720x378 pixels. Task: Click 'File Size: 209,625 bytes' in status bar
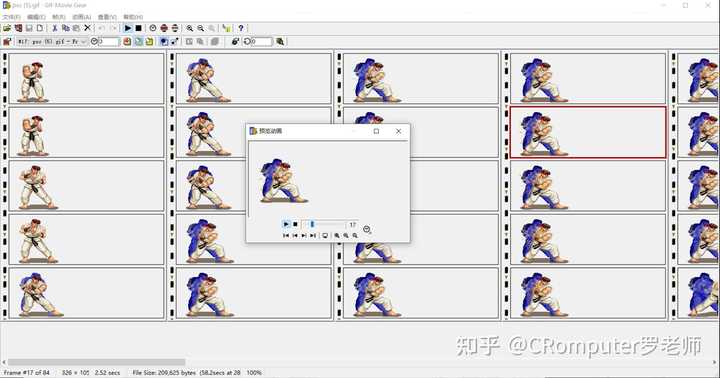pyautogui.click(x=164, y=372)
